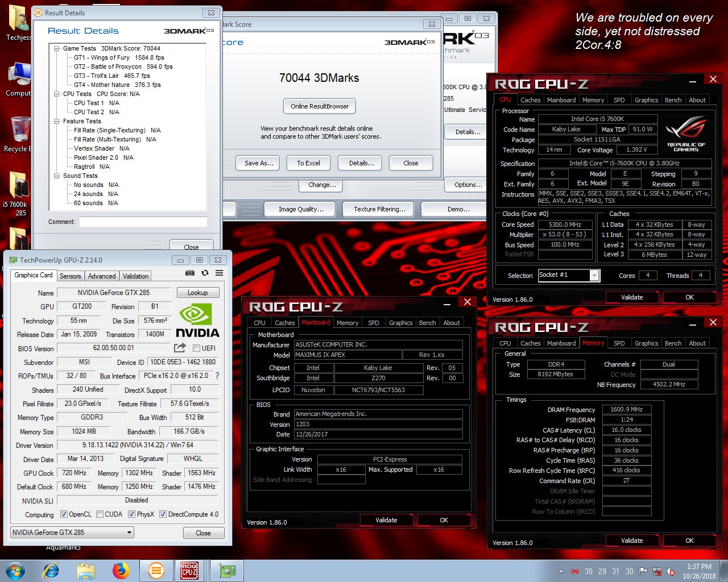This screenshot has width=728, height=582.
Task: Click Close button in GPU-Z
Action: click(203, 533)
